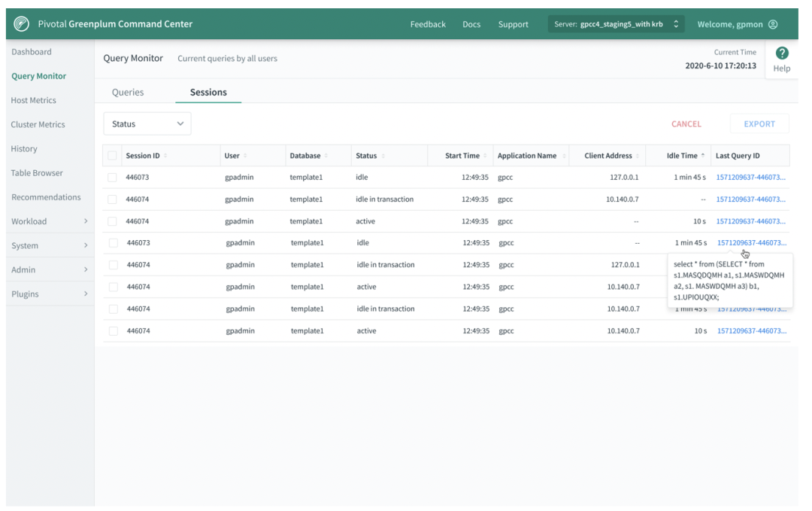Click the Query Monitor page title
This screenshot has height=511, width=812.
coord(133,58)
